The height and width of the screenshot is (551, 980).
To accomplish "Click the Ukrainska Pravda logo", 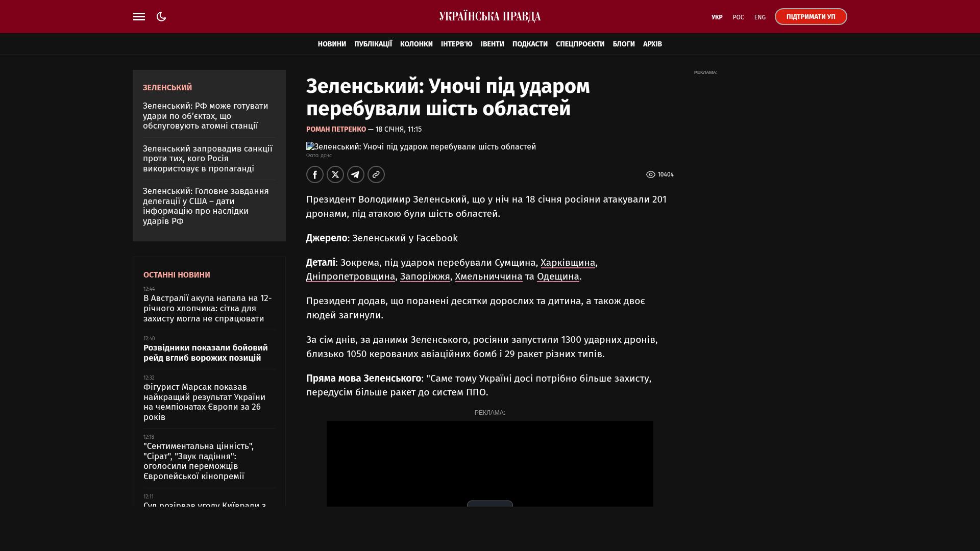I will tap(489, 17).
